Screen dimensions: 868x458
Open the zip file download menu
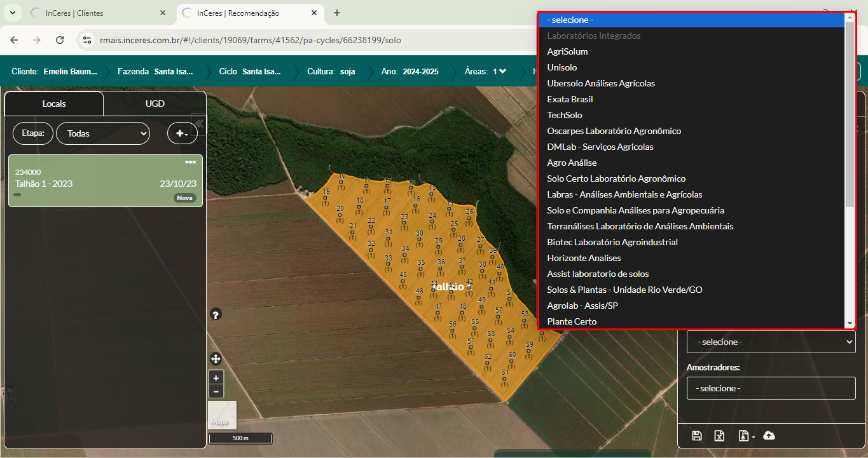(747, 436)
